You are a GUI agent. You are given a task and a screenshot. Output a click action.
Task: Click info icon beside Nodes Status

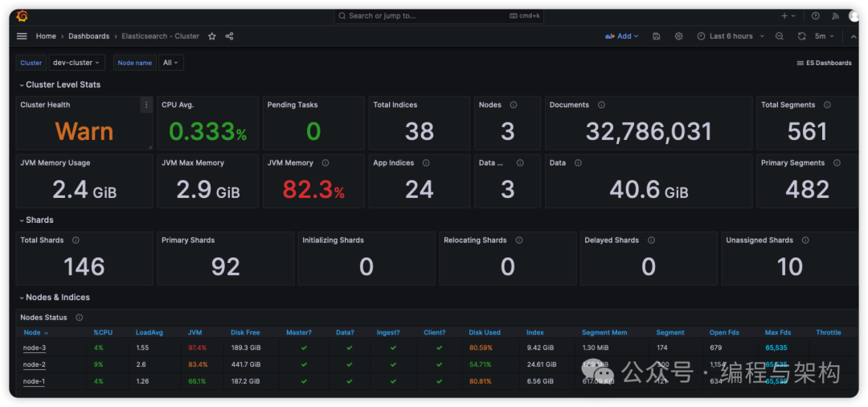click(79, 317)
